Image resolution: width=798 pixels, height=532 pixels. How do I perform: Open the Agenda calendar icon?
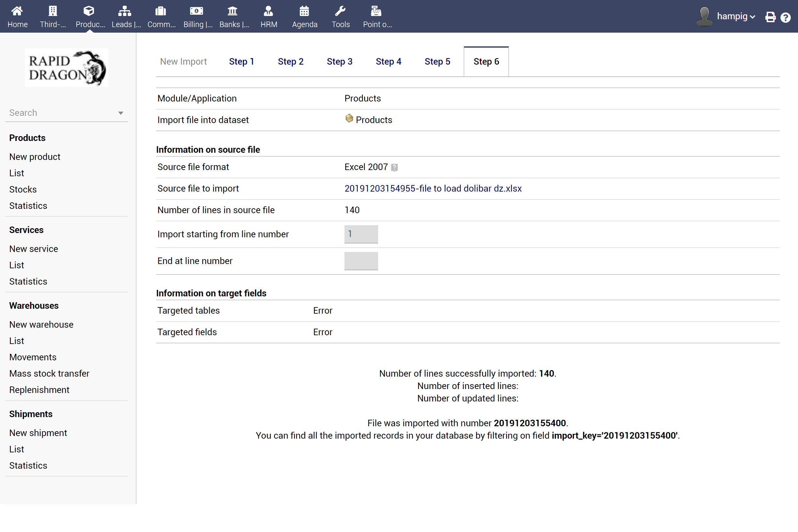tap(304, 11)
